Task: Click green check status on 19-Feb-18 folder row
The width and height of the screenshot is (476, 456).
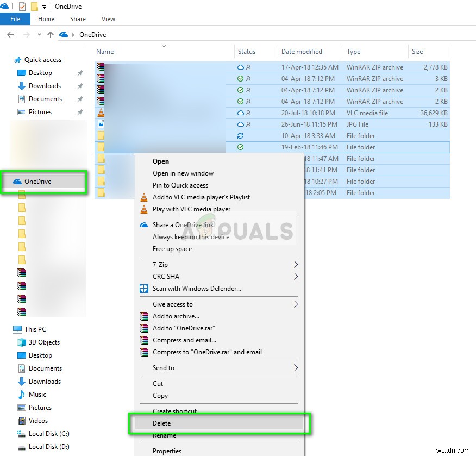Action: tap(240, 147)
